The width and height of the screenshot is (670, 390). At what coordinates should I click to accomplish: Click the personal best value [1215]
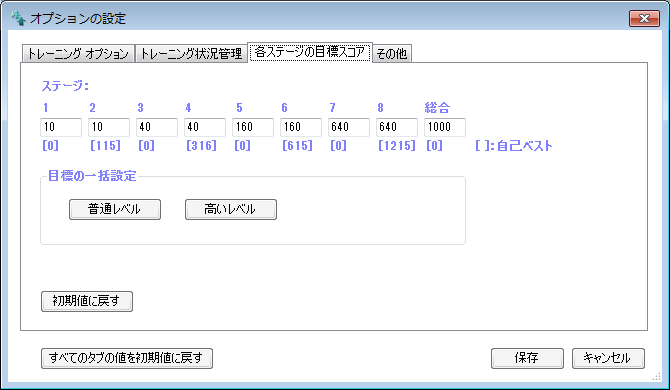[x=397, y=146]
